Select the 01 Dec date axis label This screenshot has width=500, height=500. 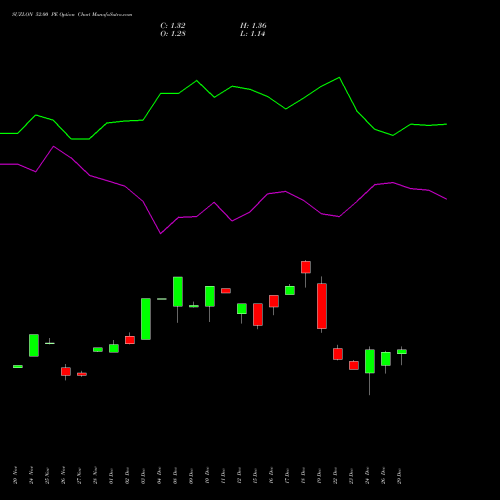(111, 476)
